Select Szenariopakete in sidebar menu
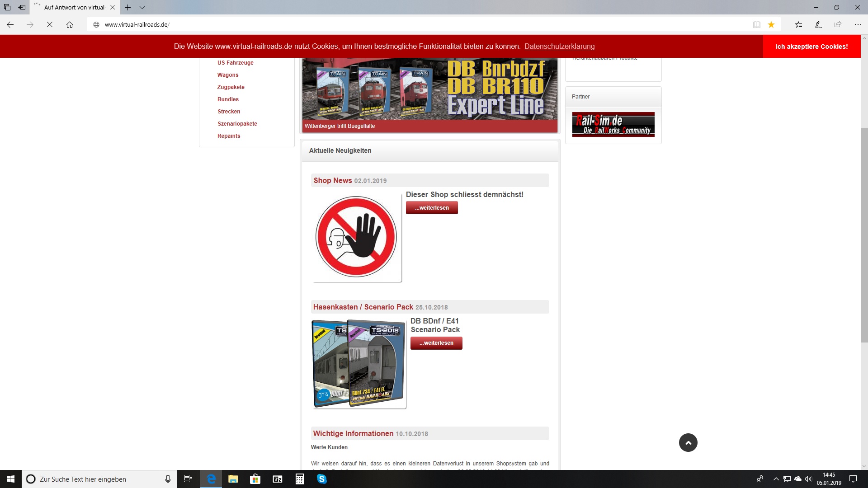868x488 pixels. coord(237,124)
